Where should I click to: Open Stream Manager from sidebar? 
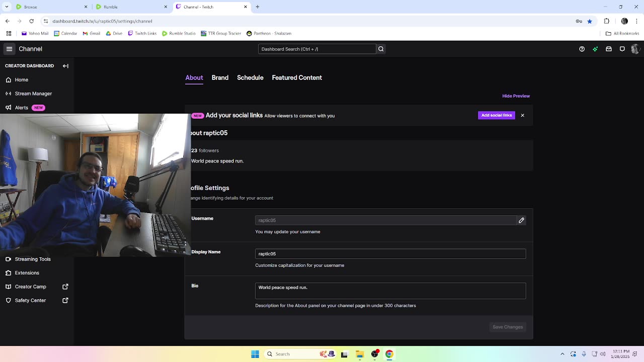point(33,94)
